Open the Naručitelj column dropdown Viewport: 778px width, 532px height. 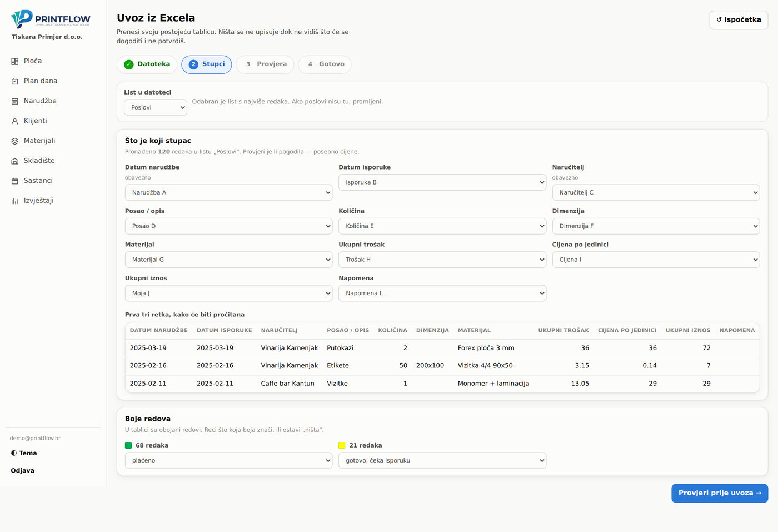click(x=656, y=192)
